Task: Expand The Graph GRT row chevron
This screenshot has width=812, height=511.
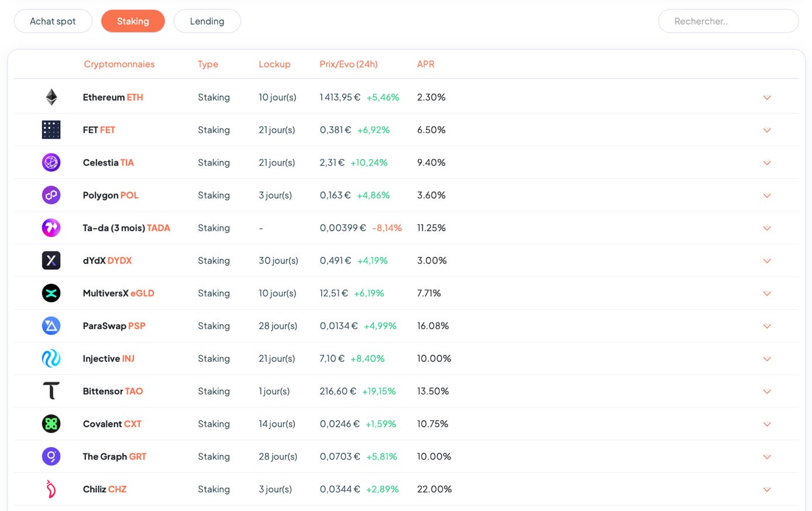Action: 767,457
